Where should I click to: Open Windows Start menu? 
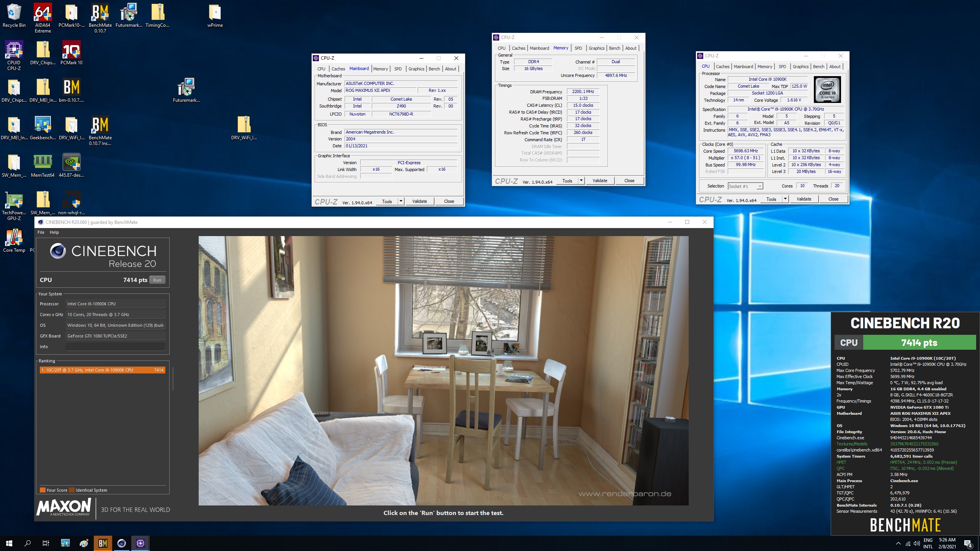(9, 543)
